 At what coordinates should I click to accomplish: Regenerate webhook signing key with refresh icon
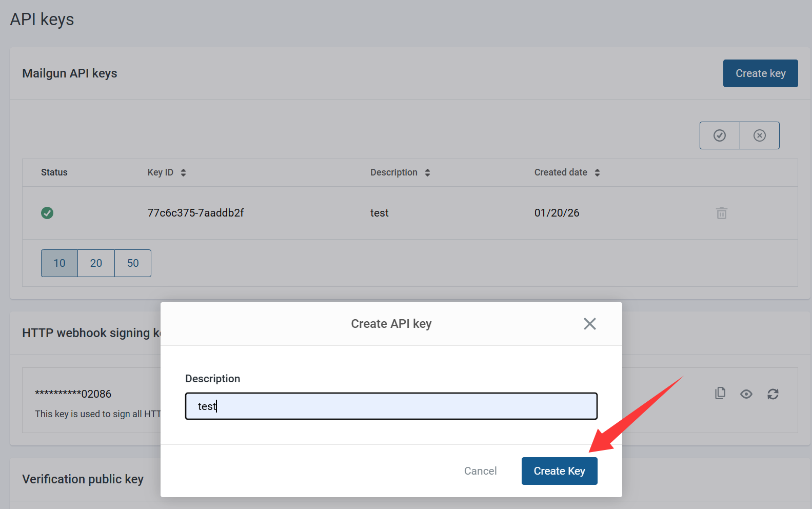pyautogui.click(x=773, y=394)
